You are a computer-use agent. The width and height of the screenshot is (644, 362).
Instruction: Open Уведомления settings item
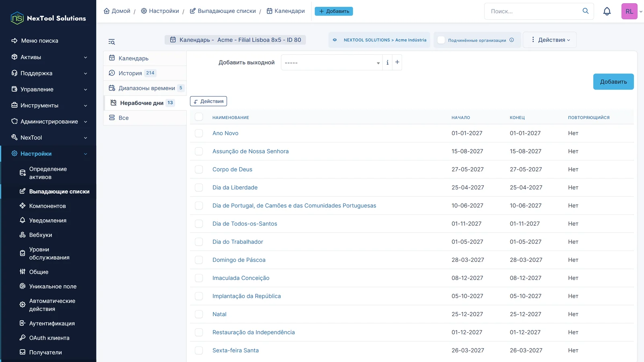[48, 220]
